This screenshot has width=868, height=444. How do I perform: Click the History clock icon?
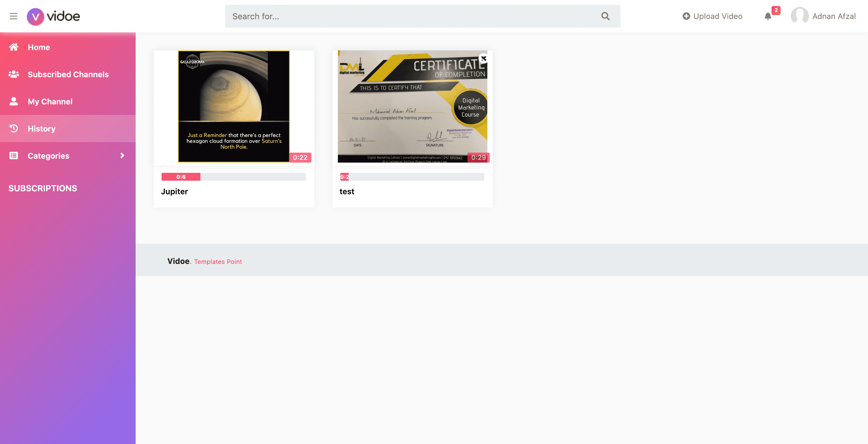coord(14,128)
